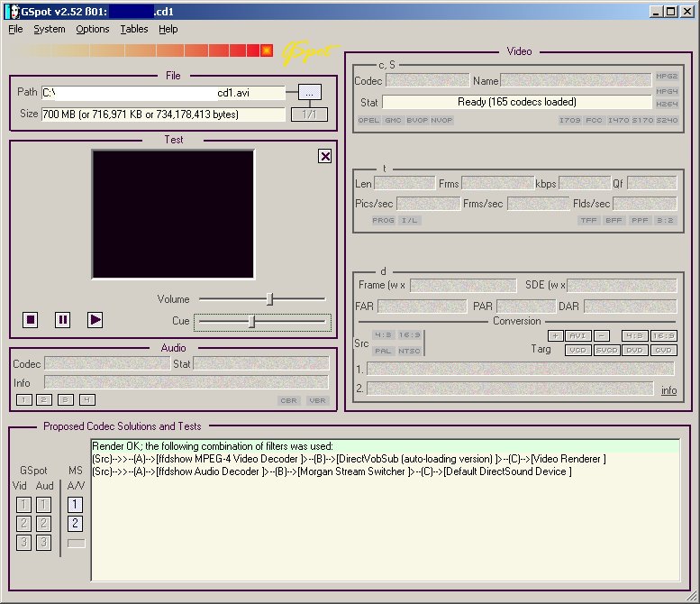The width and height of the screenshot is (700, 604).
Task: Click the Cue slider handle
Action: pyautogui.click(x=251, y=322)
